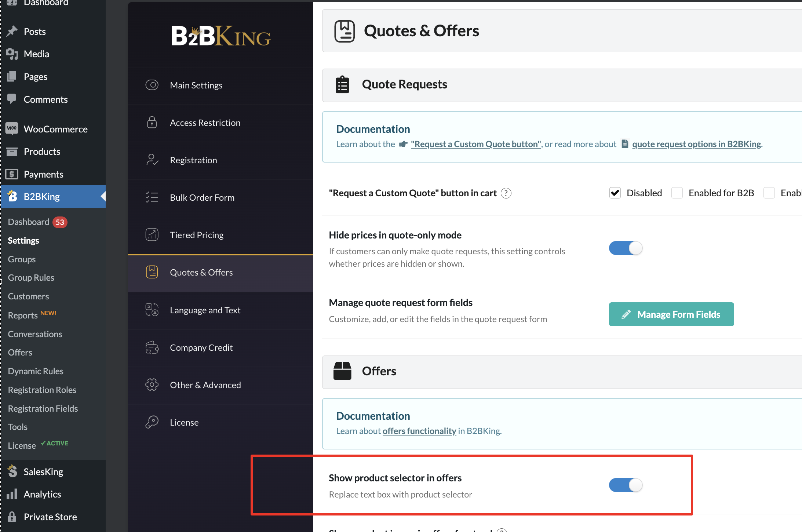Open offers functionality documentation link

419,431
